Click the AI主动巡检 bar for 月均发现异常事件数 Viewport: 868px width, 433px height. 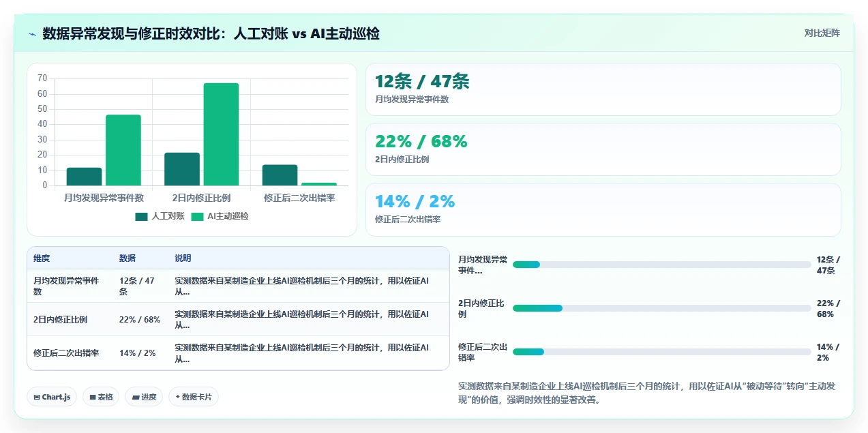(123, 150)
